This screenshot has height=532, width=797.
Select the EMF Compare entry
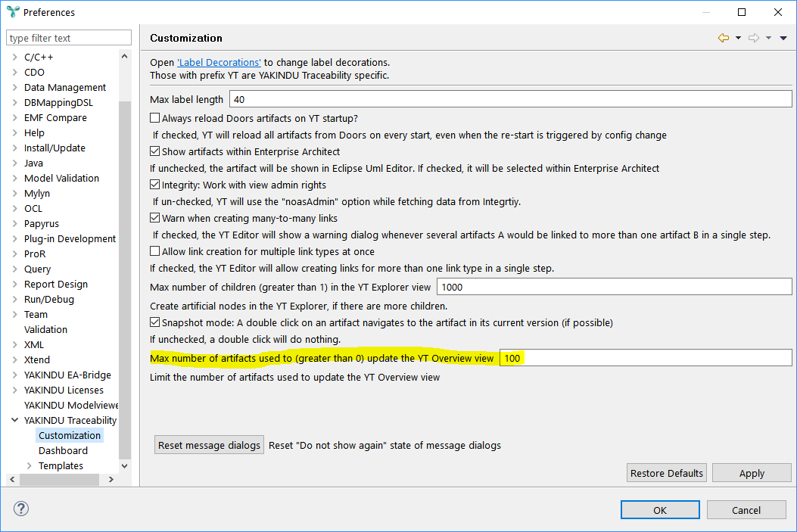pyautogui.click(x=55, y=117)
